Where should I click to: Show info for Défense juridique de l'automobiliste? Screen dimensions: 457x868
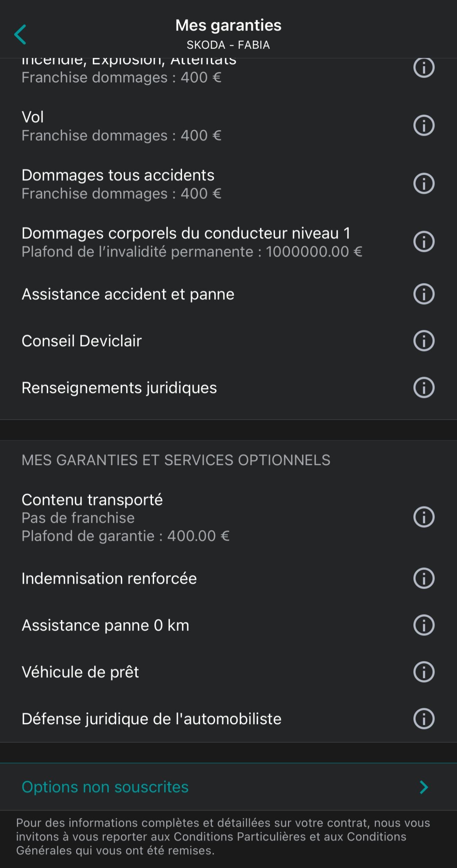point(424,719)
